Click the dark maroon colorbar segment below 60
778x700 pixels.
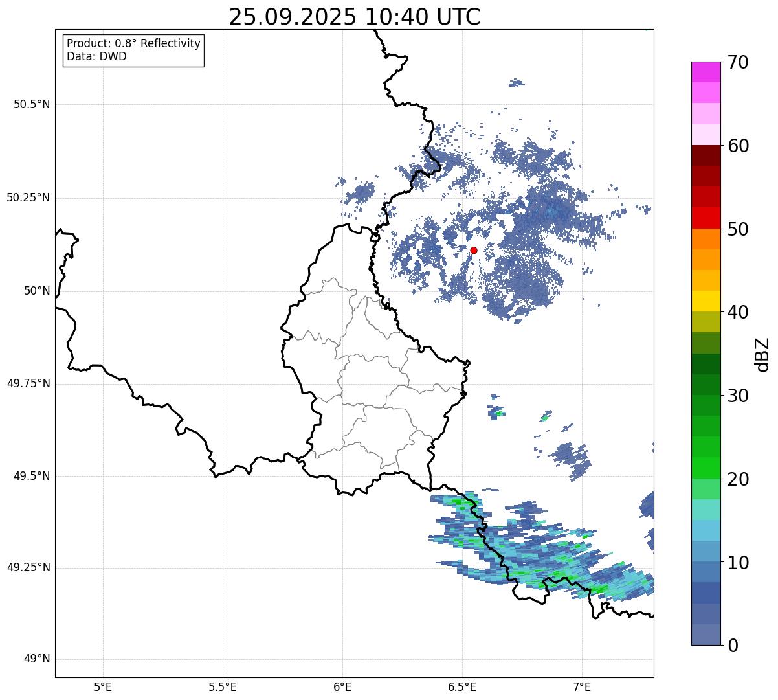click(706, 155)
